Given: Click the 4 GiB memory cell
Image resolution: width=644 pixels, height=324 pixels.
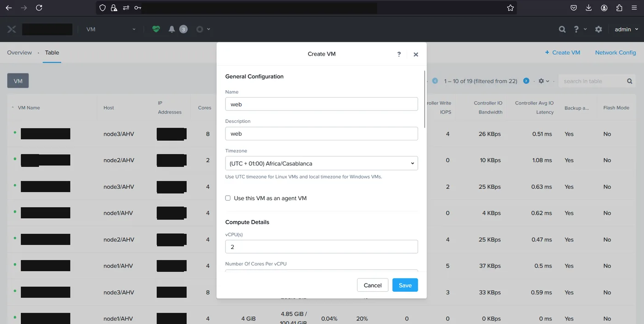Looking at the screenshot, I should [248, 318].
